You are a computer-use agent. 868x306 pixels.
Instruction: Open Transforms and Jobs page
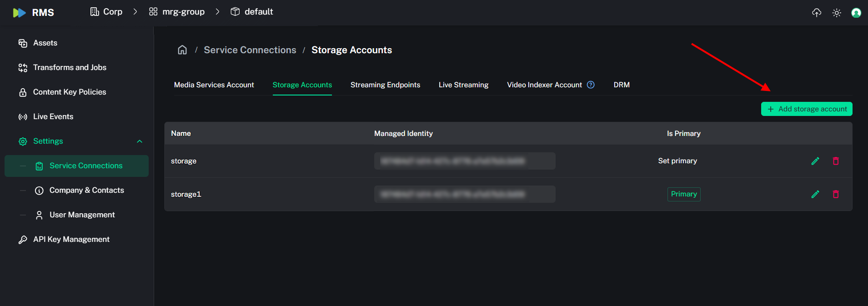click(70, 67)
